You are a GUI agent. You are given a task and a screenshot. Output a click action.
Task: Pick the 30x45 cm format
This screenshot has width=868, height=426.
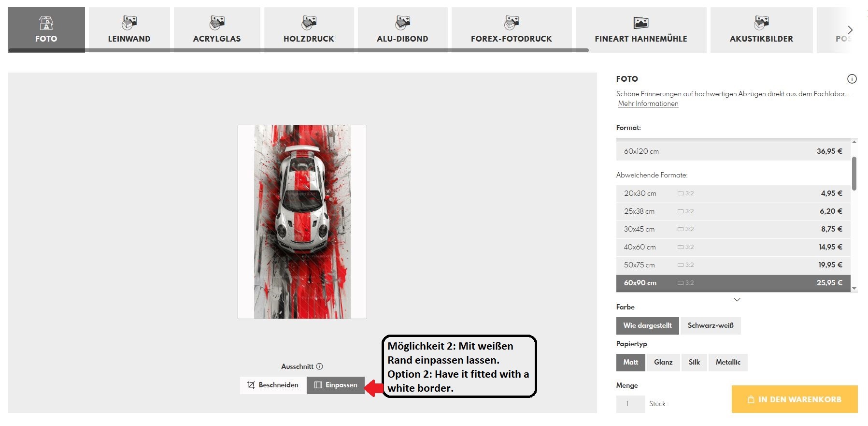coord(733,229)
